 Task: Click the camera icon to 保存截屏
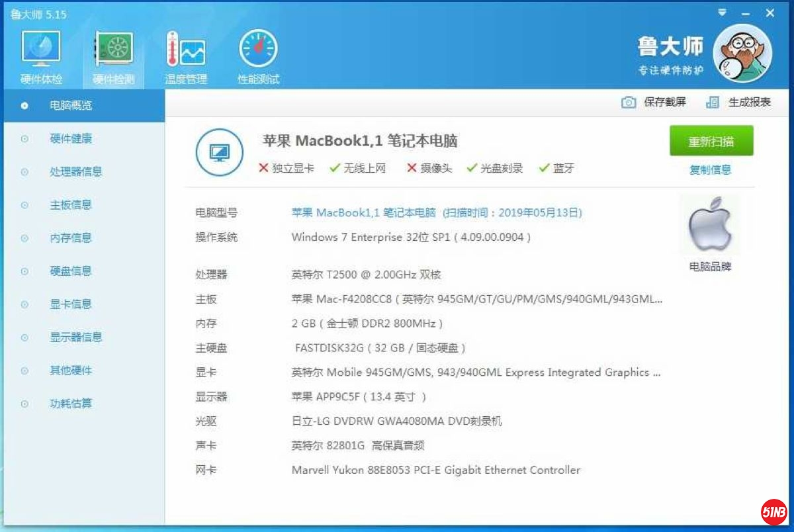coord(629,101)
